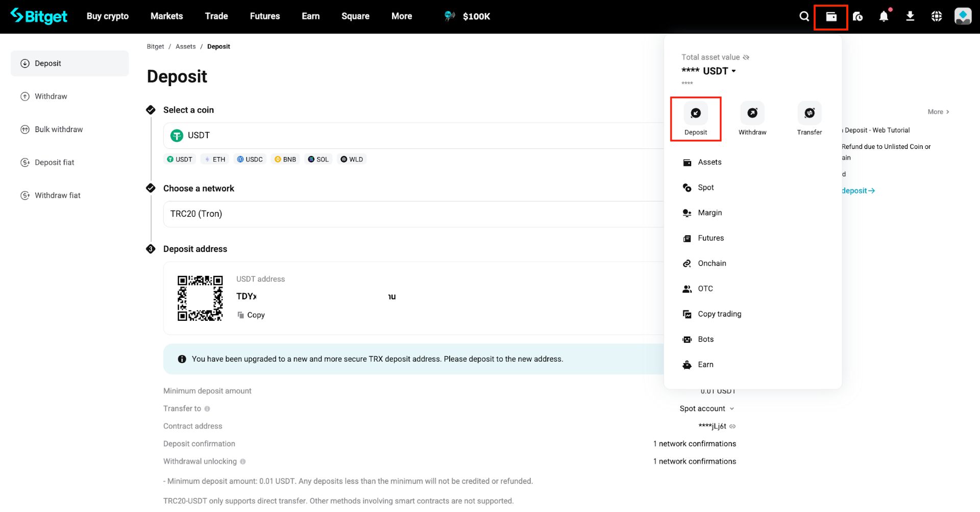Click contract address link icon
980x512 pixels.
coord(732,426)
